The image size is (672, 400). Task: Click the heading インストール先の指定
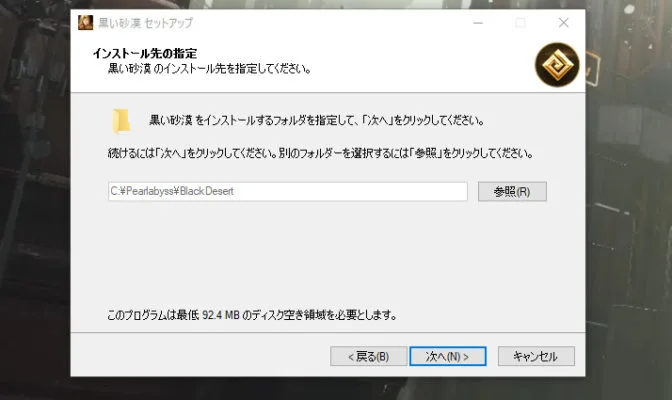click(x=145, y=54)
